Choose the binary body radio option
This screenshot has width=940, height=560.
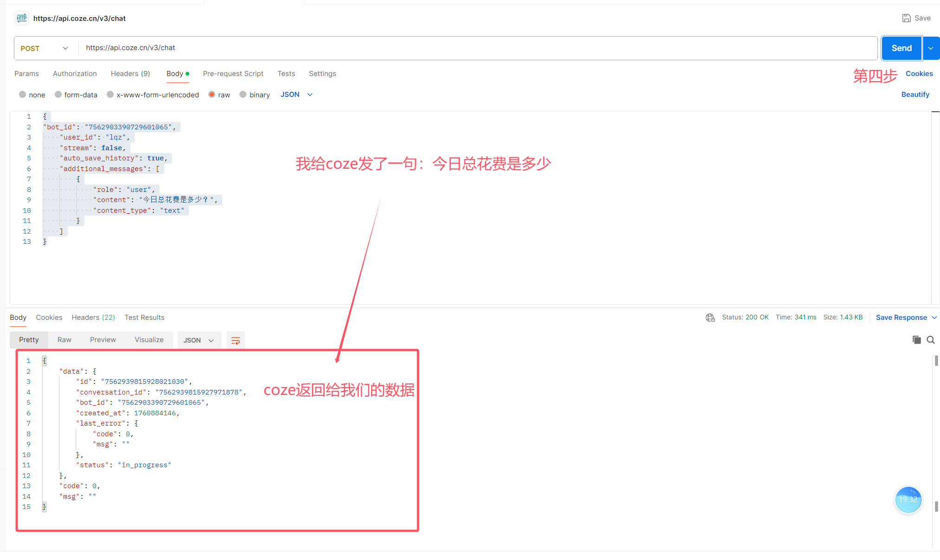click(x=243, y=95)
